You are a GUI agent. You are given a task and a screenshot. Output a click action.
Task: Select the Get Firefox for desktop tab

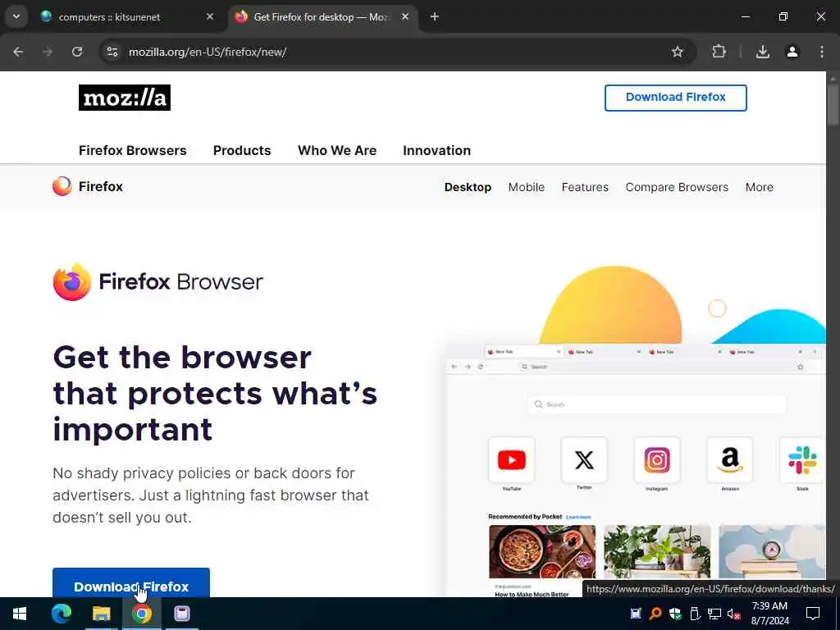coord(322,17)
